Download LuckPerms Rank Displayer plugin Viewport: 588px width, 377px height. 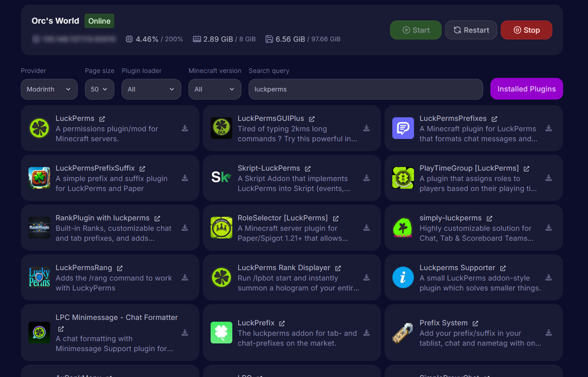point(366,278)
